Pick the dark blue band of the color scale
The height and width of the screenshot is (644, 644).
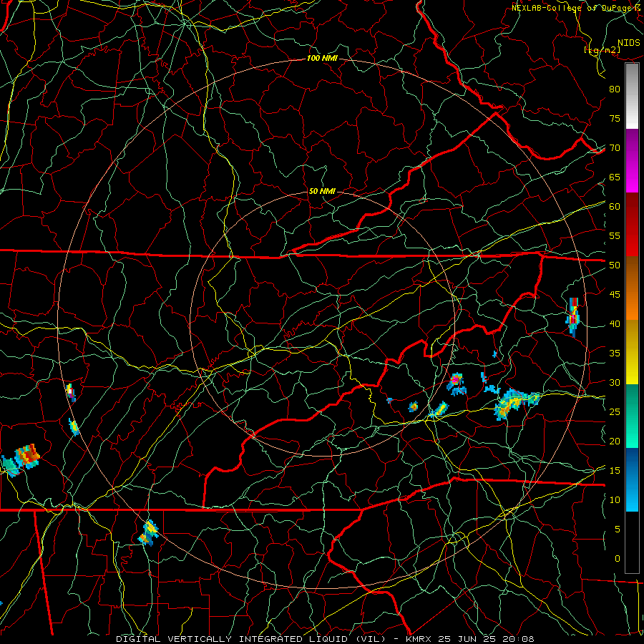[x=632, y=479]
